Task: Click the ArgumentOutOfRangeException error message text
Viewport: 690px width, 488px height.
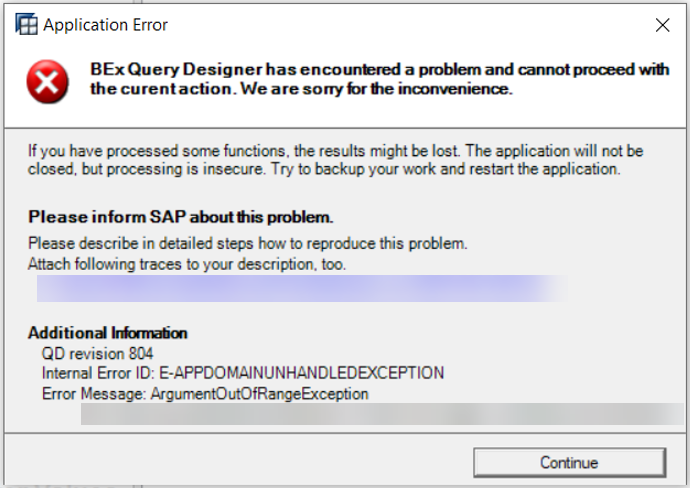Action: pyautogui.click(x=260, y=393)
